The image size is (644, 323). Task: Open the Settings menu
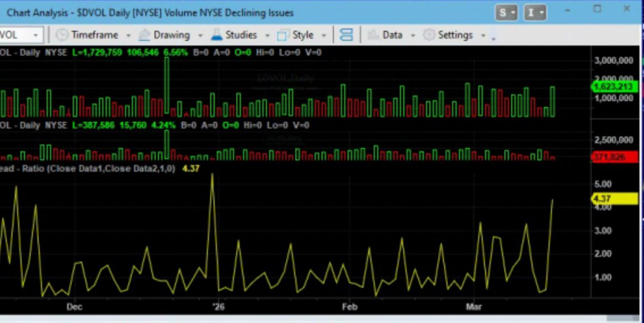coord(454,35)
